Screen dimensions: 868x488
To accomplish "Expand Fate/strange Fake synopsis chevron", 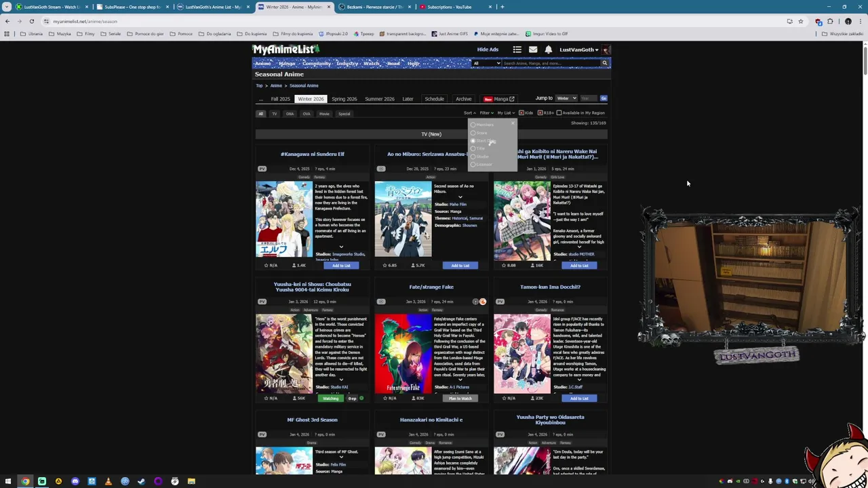I will [x=460, y=380].
